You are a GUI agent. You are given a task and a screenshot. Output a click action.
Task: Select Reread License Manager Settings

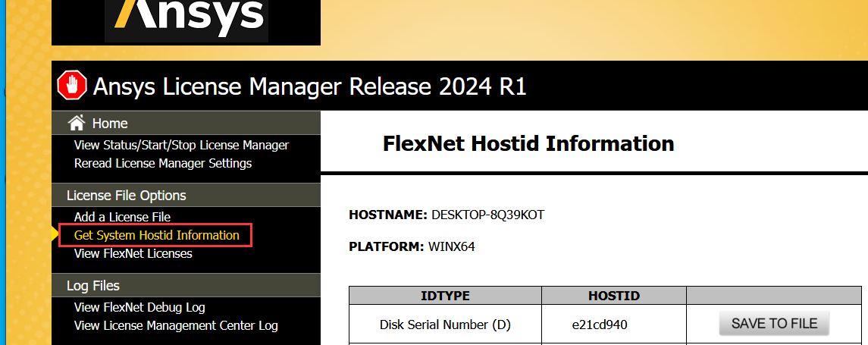point(162,163)
